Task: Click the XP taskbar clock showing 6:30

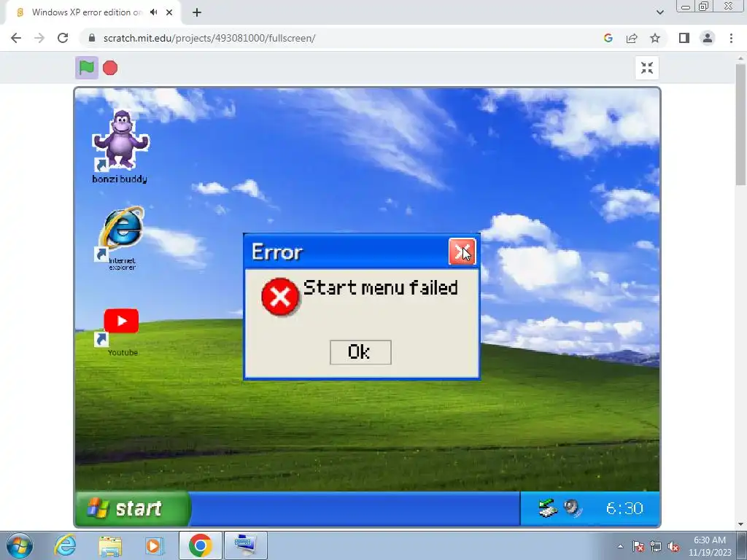Action: [x=624, y=508]
